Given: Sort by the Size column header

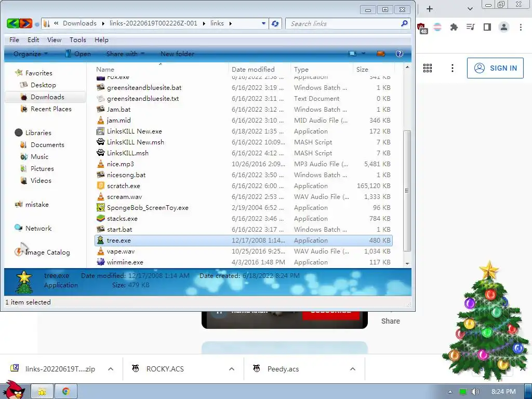Looking at the screenshot, I should 362,69.
